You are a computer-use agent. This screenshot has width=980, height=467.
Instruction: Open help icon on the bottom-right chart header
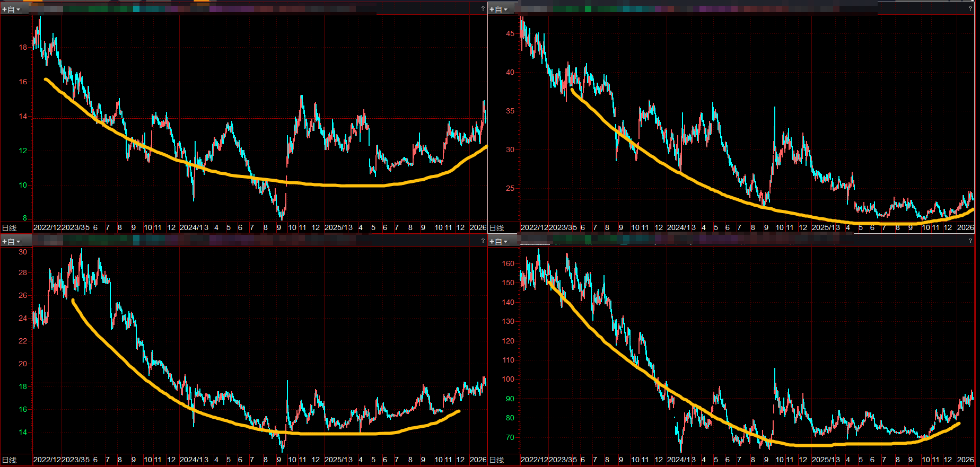point(970,241)
